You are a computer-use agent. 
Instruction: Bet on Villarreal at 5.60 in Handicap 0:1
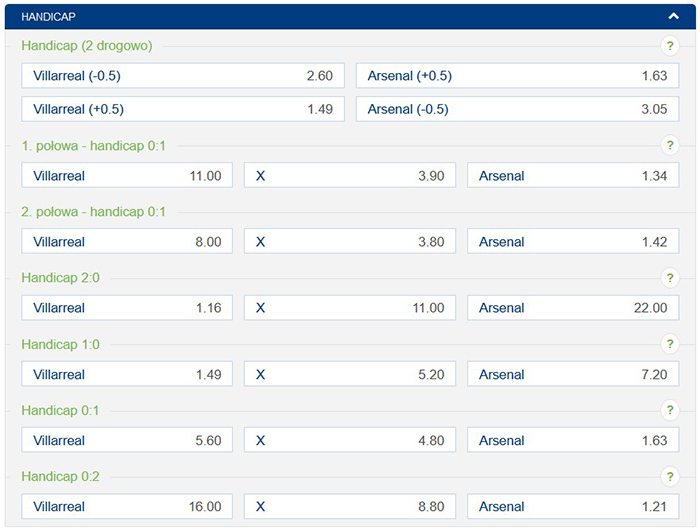127,441
